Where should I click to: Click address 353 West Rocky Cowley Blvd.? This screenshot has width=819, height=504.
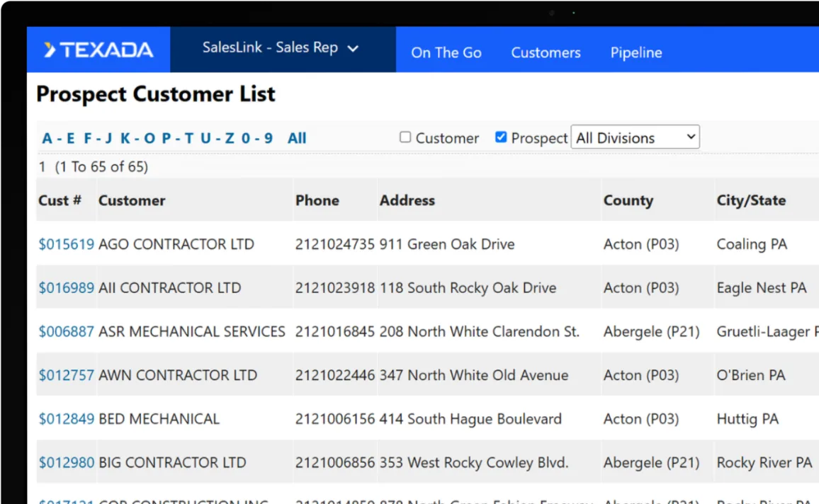474,462
